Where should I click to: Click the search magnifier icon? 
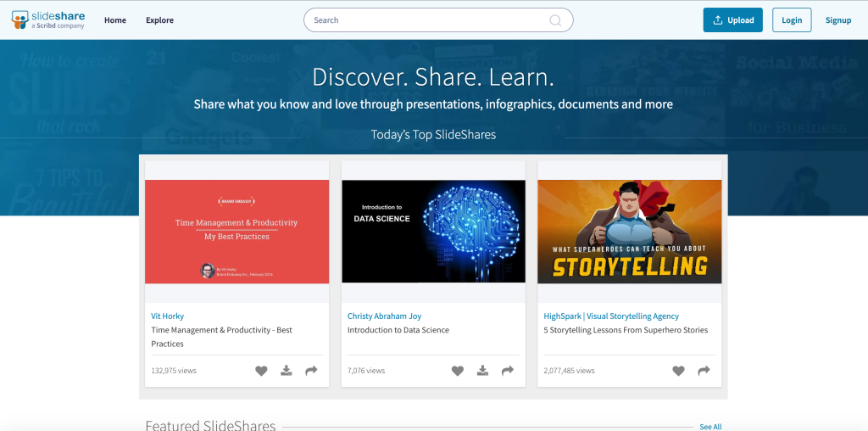point(555,20)
